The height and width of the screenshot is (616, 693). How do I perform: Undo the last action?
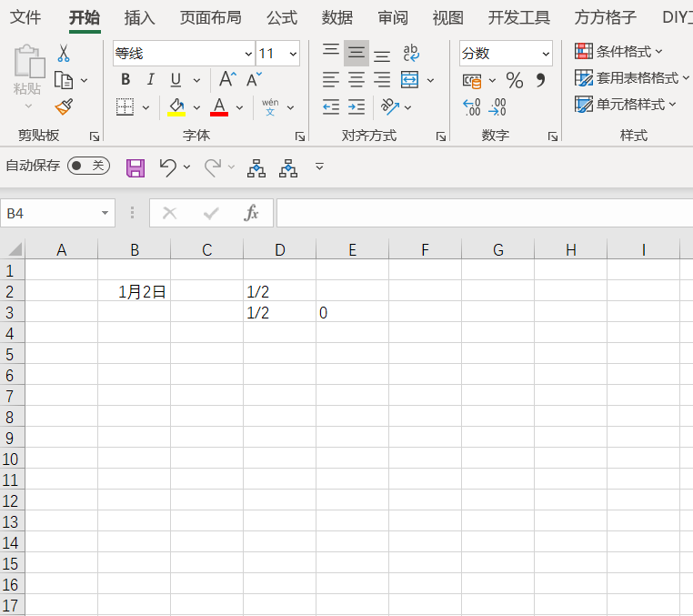pyautogui.click(x=168, y=168)
